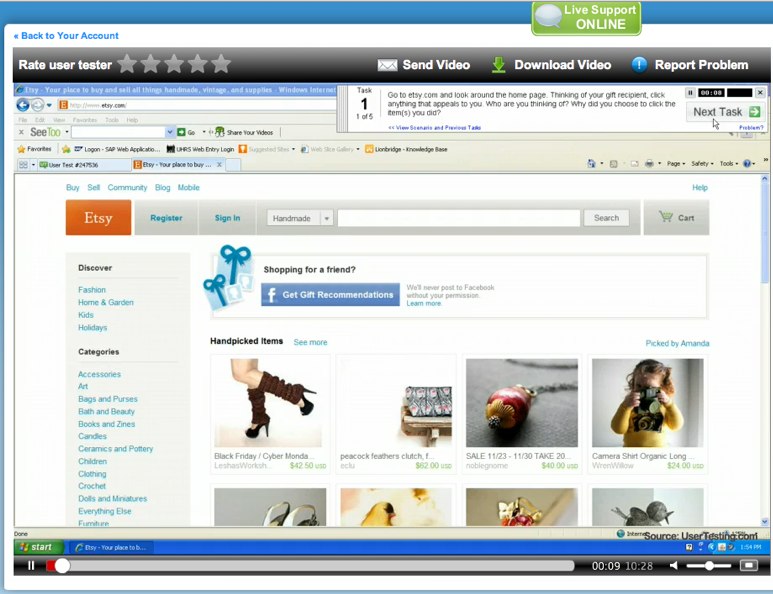Open View Scenario and Previous Tasks link

pos(434,128)
